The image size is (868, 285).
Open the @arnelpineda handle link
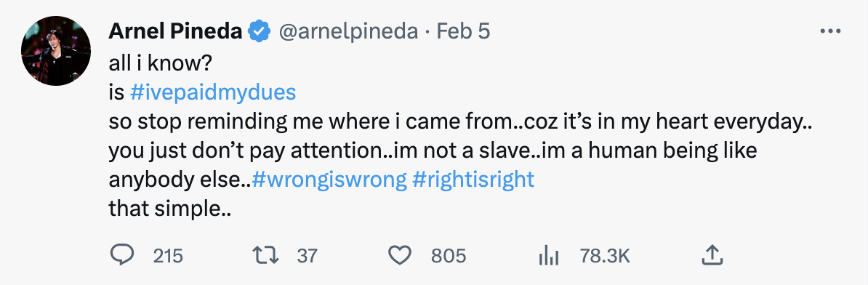(347, 31)
